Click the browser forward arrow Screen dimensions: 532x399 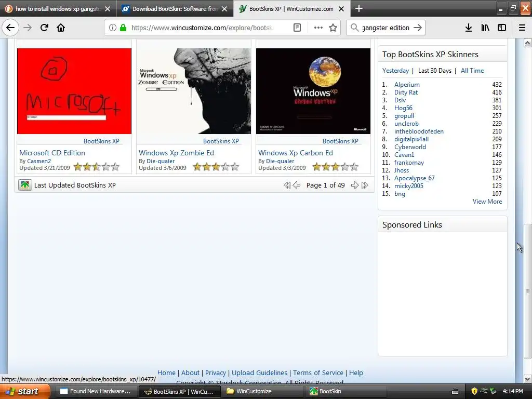pyautogui.click(x=28, y=28)
